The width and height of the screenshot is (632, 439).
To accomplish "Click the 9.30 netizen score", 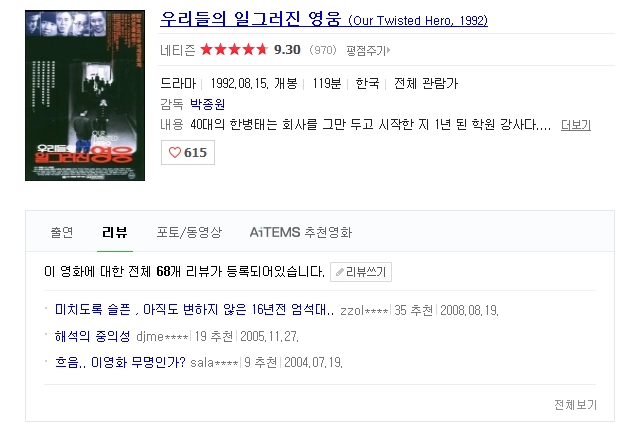I will 287,50.
